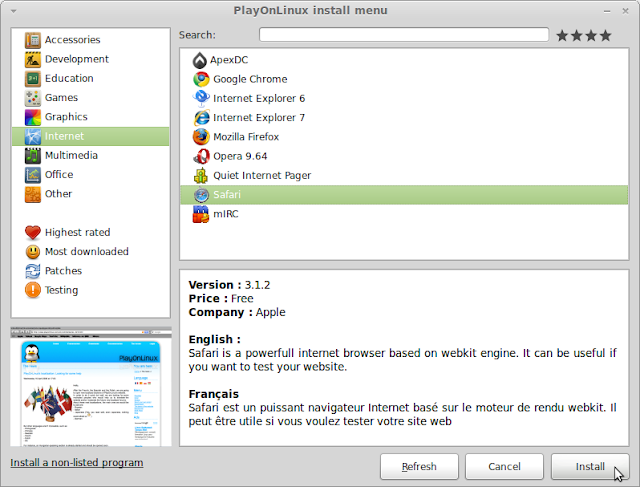
Task: Click the Office chart icon
Action: [x=33, y=175]
